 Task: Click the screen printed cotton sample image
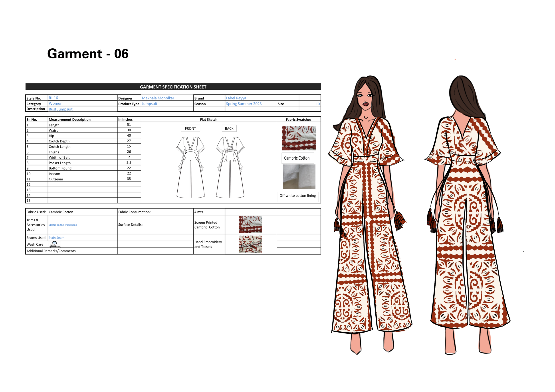(x=250, y=224)
